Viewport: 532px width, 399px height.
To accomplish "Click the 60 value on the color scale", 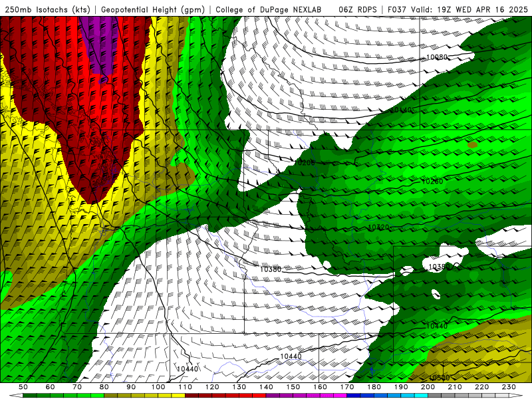I will [51, 387].
